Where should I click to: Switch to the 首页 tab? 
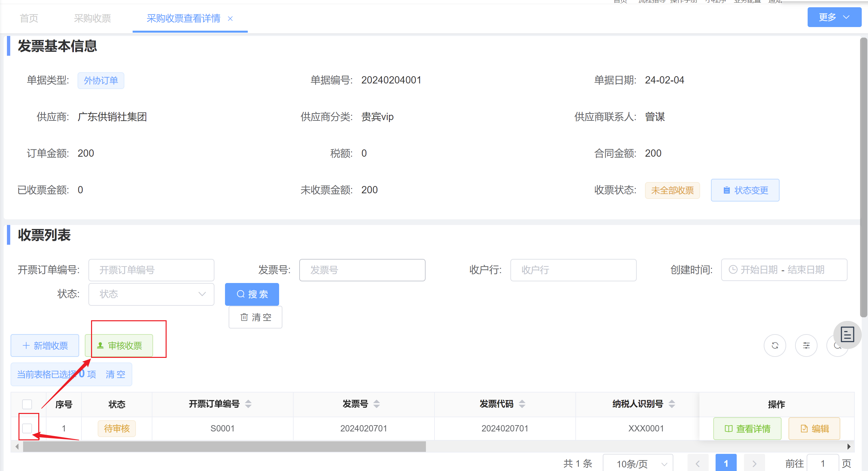point(29,18)
